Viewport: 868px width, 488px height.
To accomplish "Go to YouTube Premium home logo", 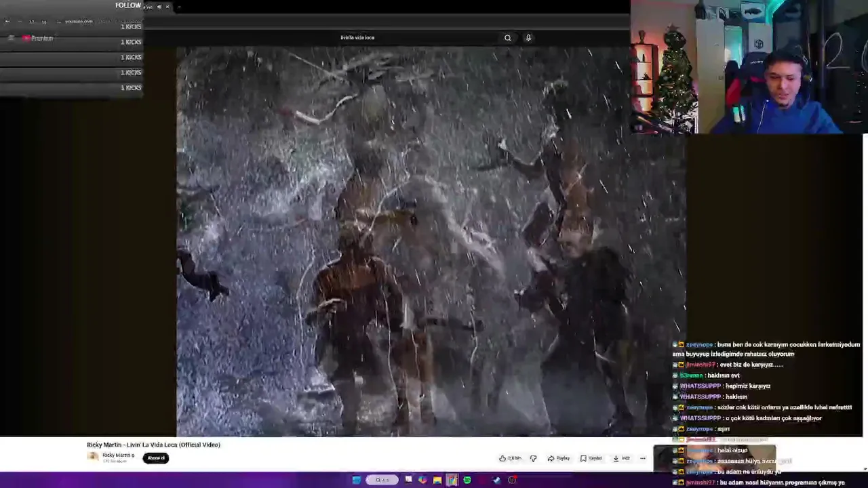I will (38, 38).
